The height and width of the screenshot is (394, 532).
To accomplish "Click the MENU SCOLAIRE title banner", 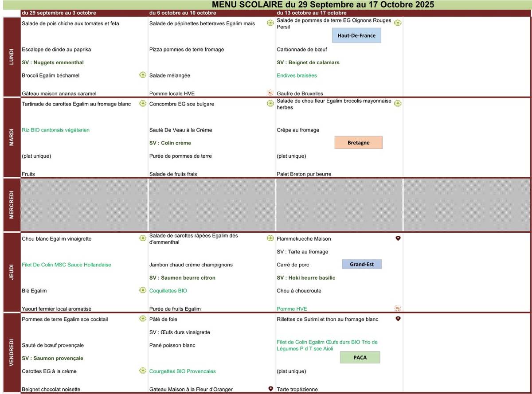I will pyautogui.click(x=323, y=5).
